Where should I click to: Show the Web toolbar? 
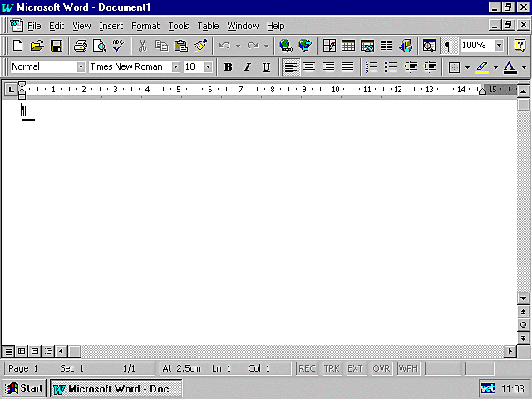pyautogui.click(x=305, y=46)
